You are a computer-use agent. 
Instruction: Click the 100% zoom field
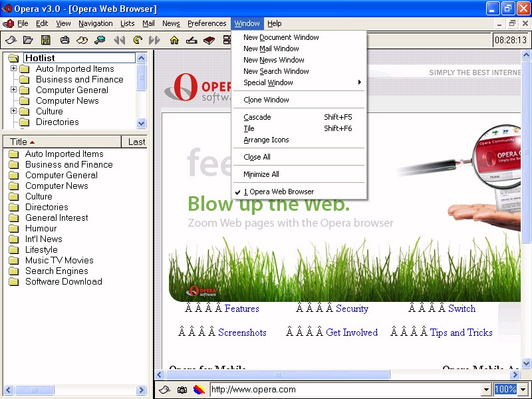click(x=506, y=390)
